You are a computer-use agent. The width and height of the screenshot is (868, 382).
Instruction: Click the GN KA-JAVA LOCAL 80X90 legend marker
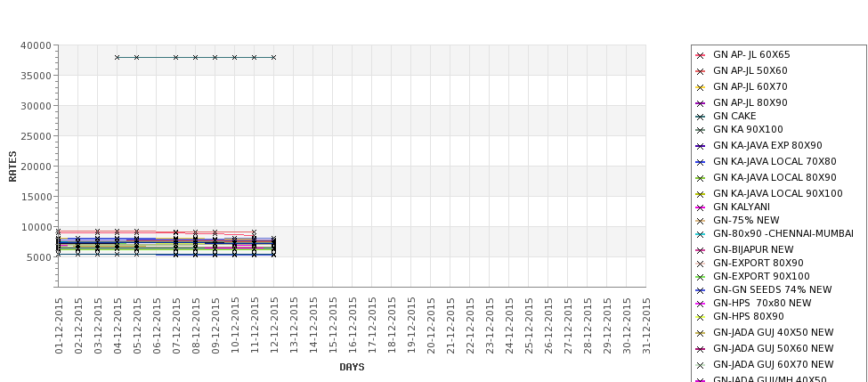pos(701,178)
